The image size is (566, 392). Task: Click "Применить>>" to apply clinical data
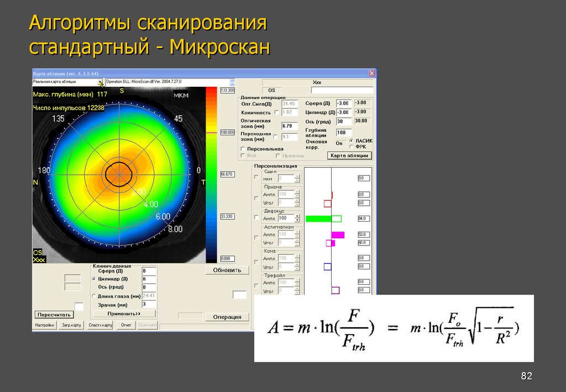pos(125,313)
